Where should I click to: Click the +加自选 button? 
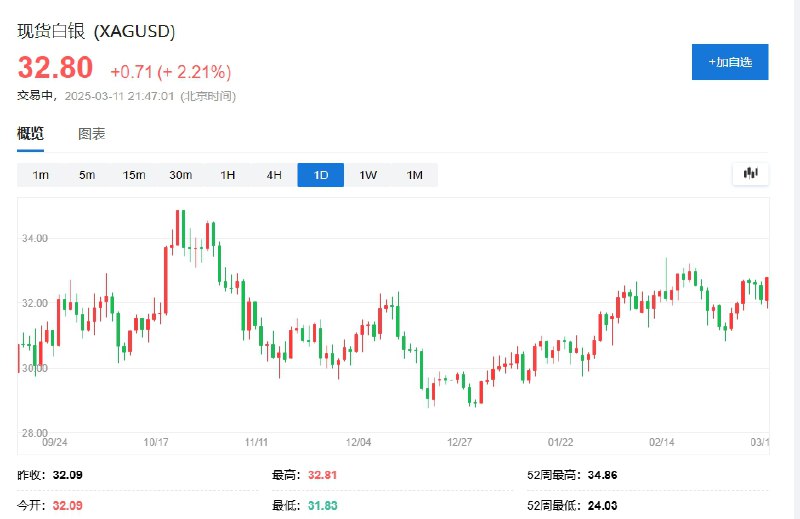point(730,62)
